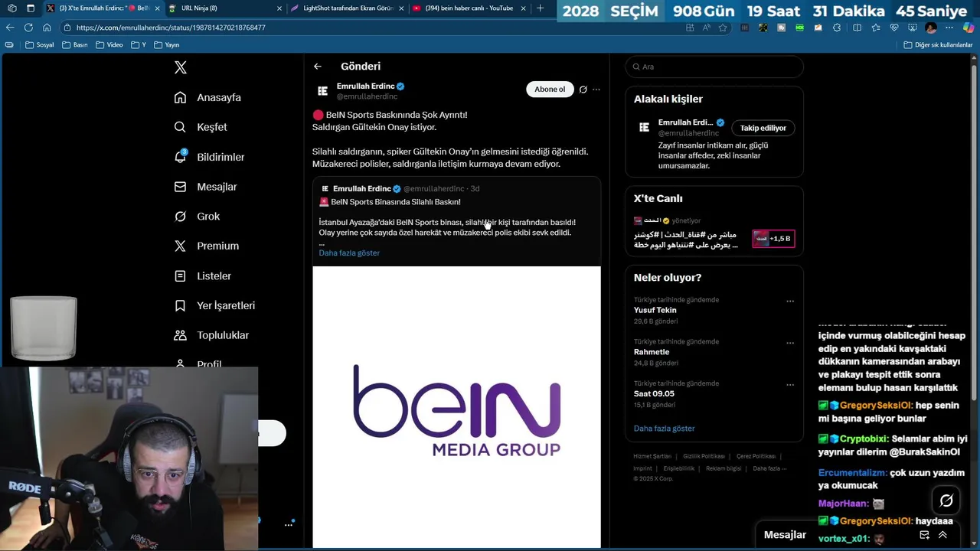
Task: Click the X logo at the top of the sidebar
Action: pos(181,67)
